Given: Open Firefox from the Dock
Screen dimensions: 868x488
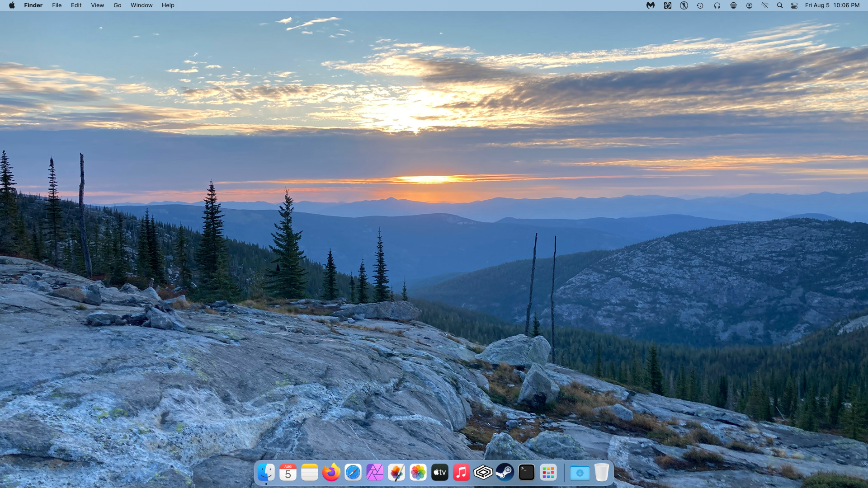Looking at the screenshot, I should tap(331, 473).
